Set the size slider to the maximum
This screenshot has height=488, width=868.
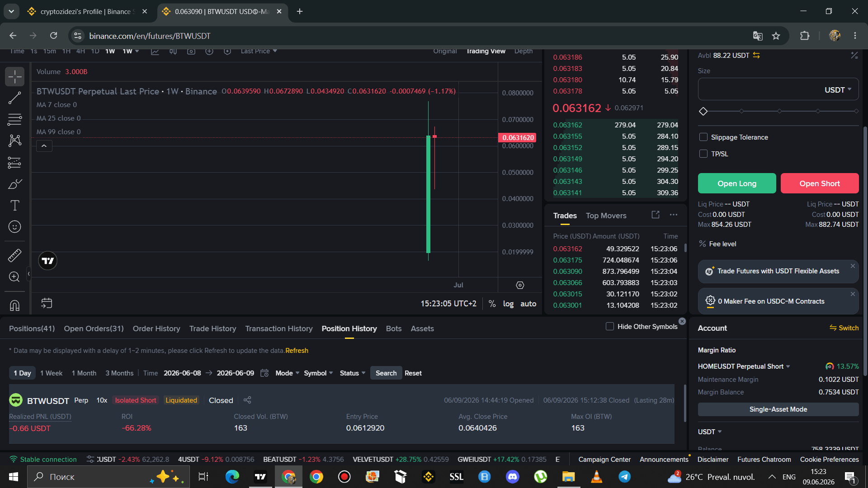(x=856, y=111)
